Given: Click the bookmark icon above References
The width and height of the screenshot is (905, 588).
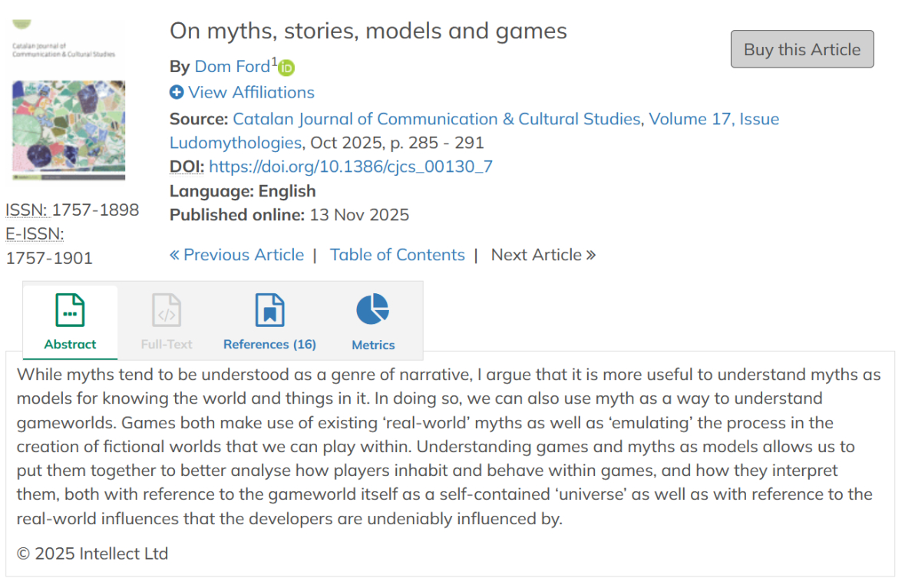Looking at the screenshot, I should [x=269, y=311].
